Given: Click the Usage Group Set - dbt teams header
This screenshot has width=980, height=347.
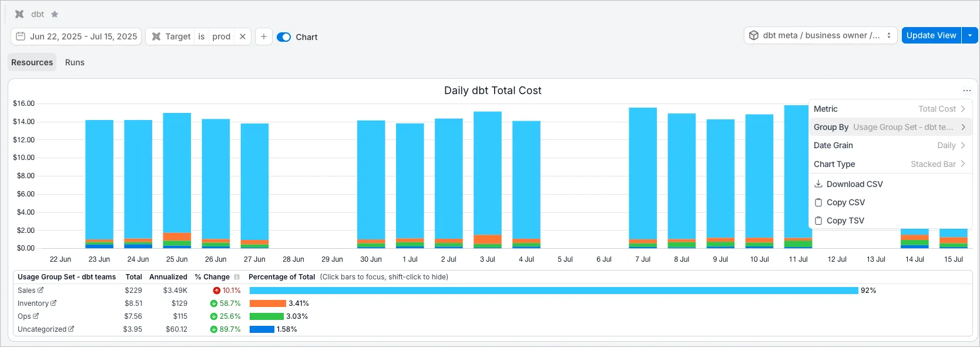Looking at the screenshot, I should coord(66,277).
